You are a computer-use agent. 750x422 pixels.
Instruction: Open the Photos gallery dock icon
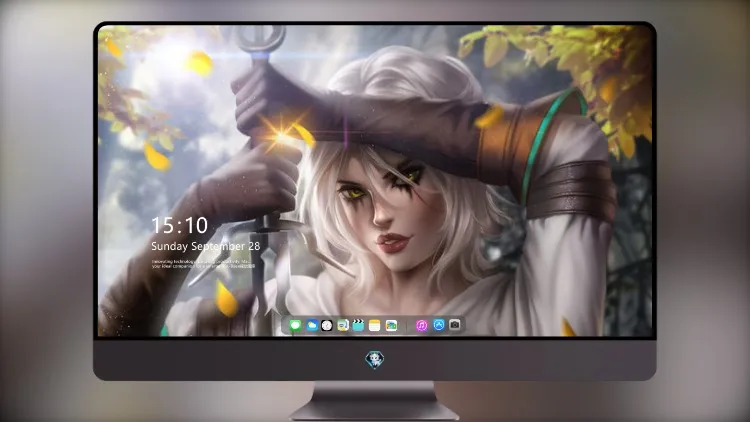coord(391,326)
